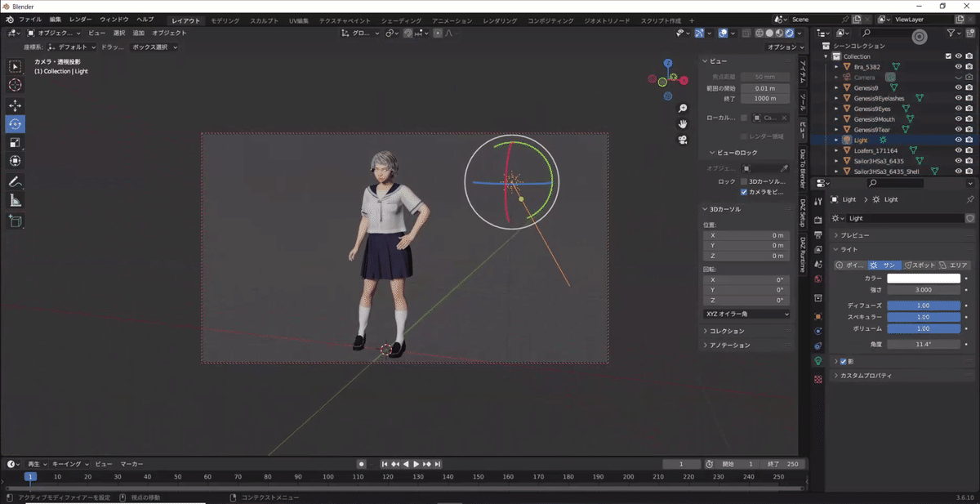The height and width of the screenshot is (504, 980).
Task: Set light type to エリア
Action: (953, 265)
